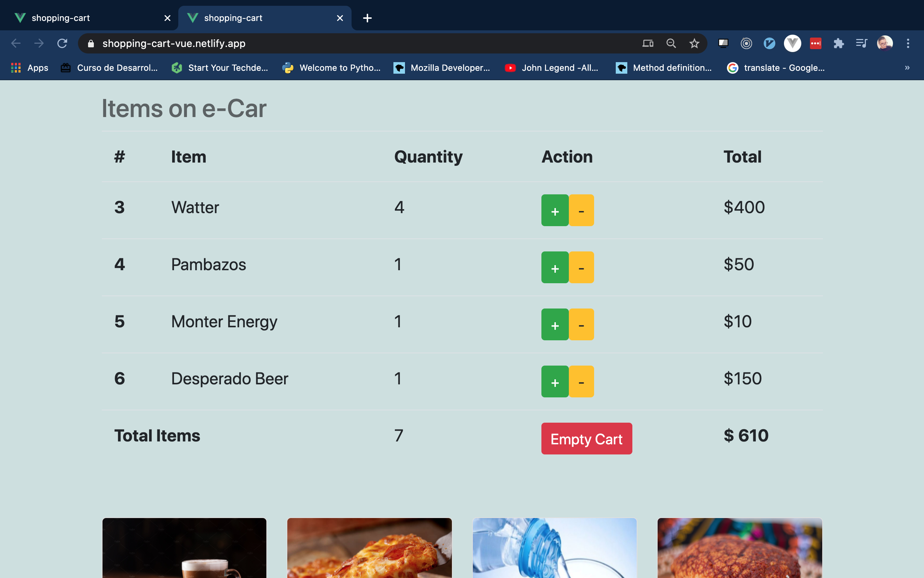This screenshot has height=578, width=924.
Task: Open the Chrome three-dot menu
Action: point(908,43)
